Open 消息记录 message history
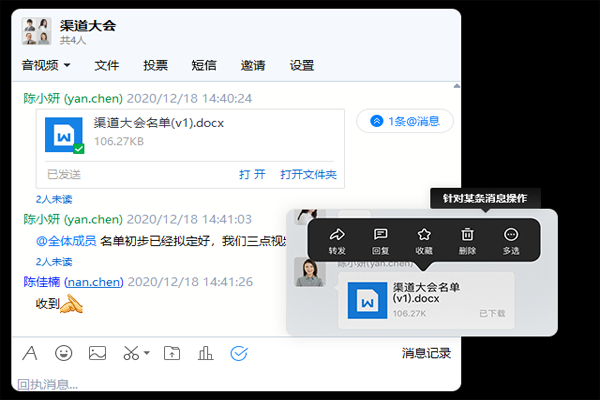The height and width of the screenshot is (400, 600). pos(426,353)
